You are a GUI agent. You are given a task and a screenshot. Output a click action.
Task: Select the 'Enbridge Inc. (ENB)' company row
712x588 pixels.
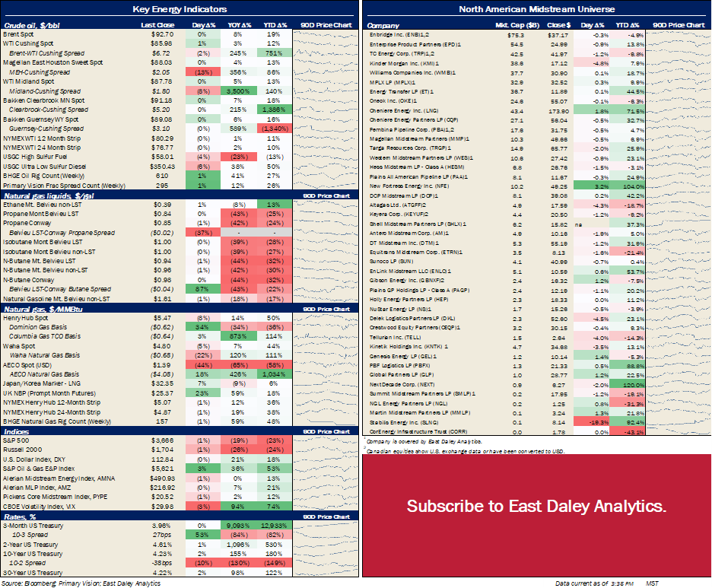399,35
